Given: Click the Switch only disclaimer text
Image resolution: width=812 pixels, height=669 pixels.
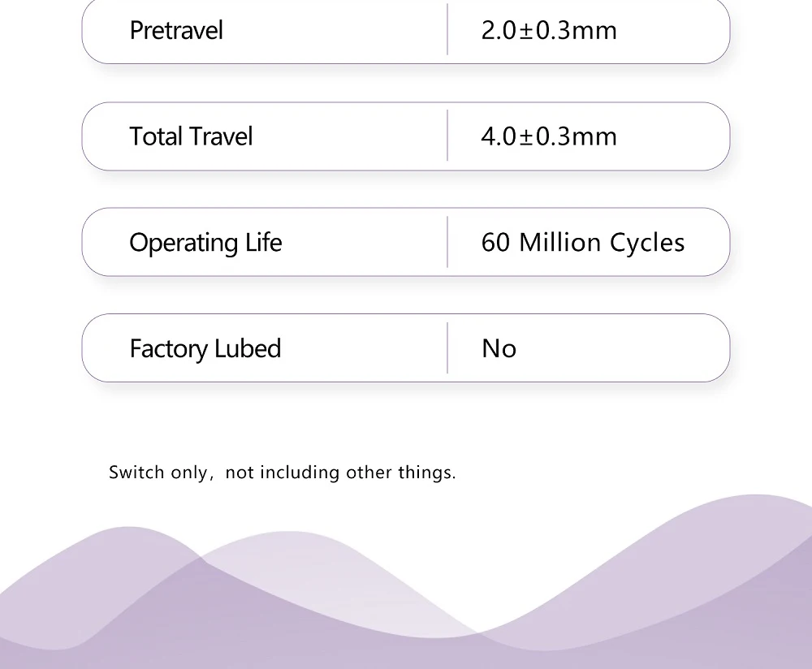Looking at the screenshot, I should [283, 473].
